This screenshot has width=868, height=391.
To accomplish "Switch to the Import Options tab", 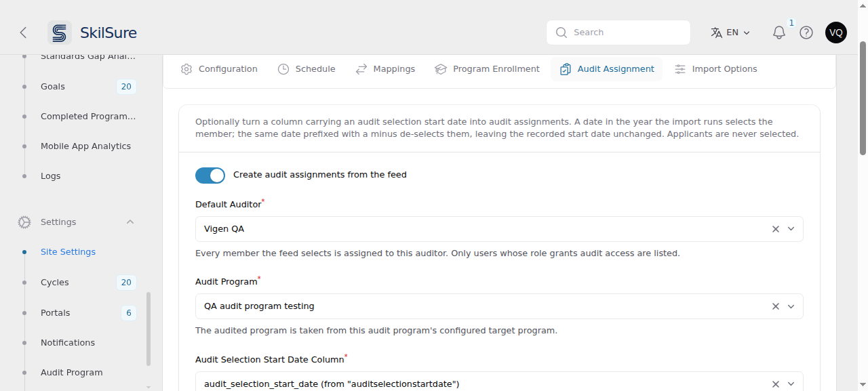I will [715, 69].
